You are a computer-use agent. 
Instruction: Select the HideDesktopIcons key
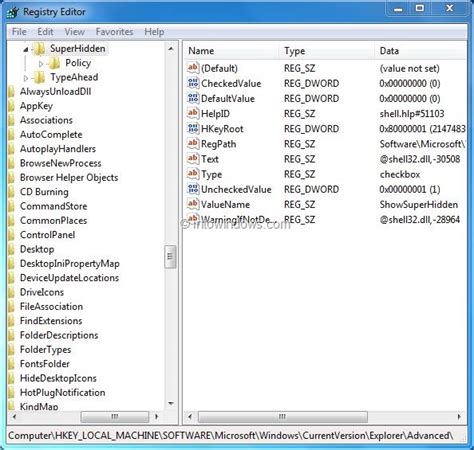pos(58,378)
